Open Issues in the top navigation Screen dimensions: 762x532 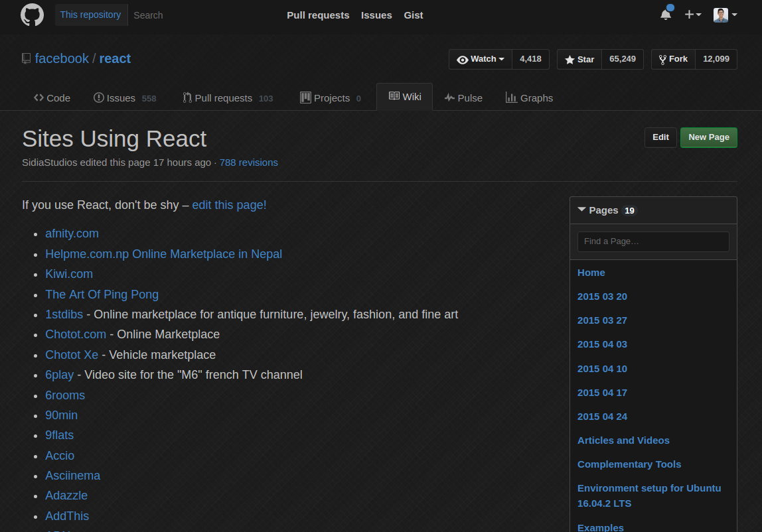tap(376, 15)
